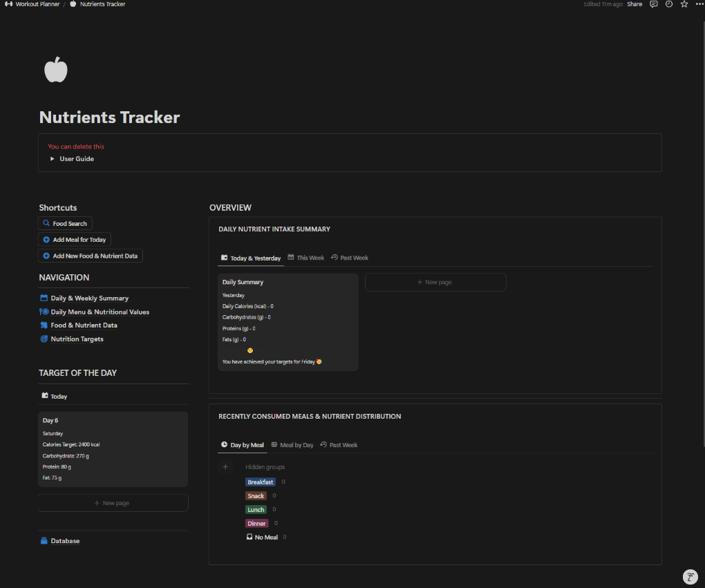Click icon beside Food & Nutrient Data

pos(44,325)
